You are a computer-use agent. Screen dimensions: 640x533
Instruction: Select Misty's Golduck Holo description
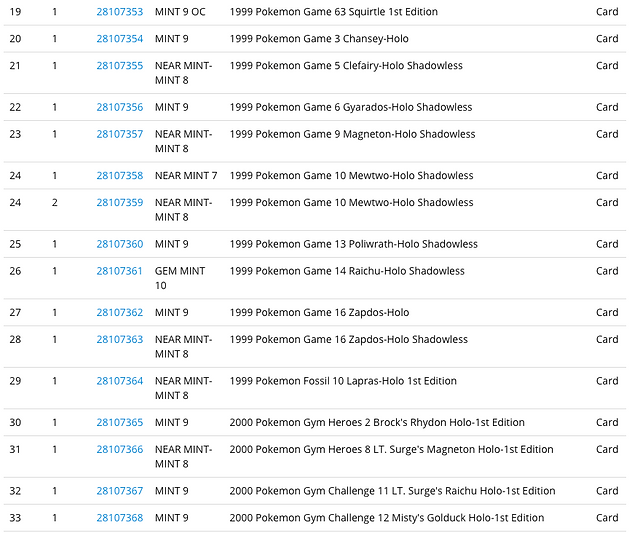coord(387,518)
